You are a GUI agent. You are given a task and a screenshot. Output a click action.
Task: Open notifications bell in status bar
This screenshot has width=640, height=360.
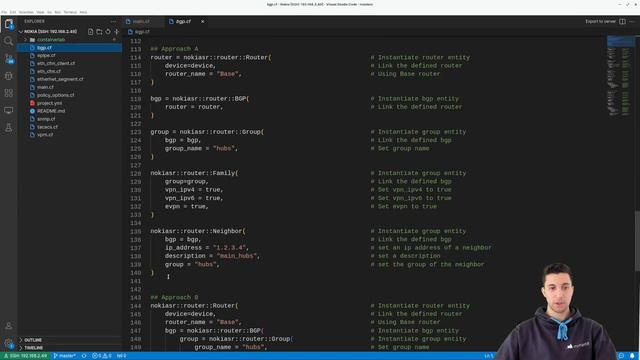632,356
